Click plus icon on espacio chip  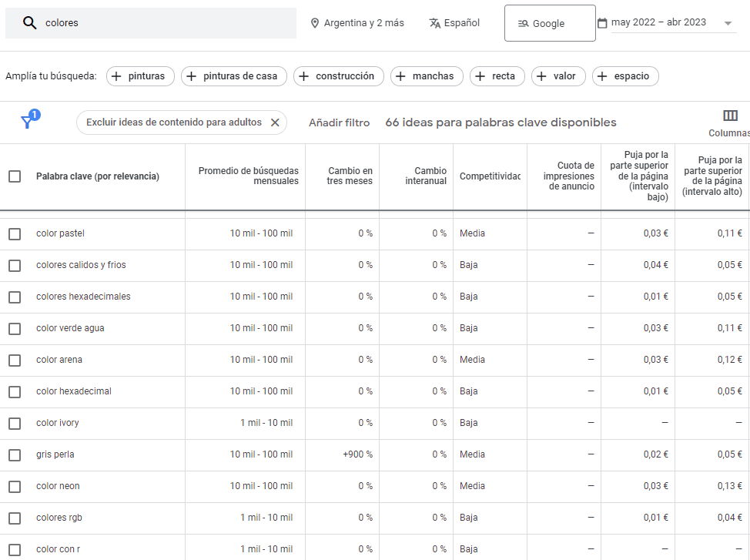point(603,76)
